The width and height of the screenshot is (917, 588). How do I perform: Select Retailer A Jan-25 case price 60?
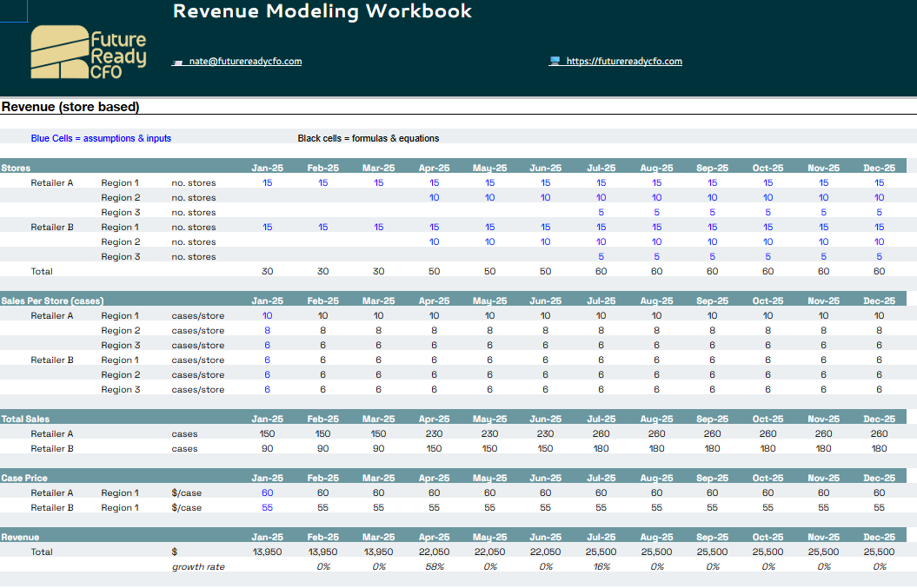click(267, 493)
